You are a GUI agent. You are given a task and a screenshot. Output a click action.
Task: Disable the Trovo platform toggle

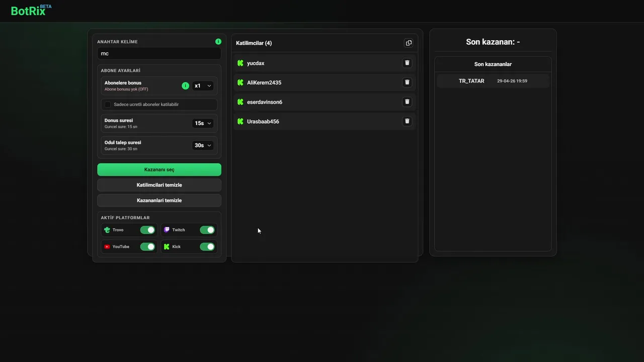(147, 230)
